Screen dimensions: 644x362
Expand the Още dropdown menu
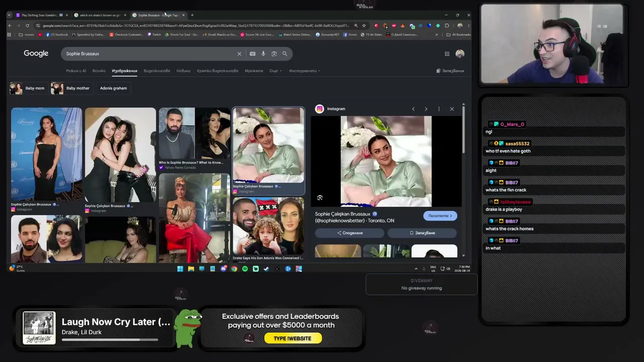click(x=275, y=71)
